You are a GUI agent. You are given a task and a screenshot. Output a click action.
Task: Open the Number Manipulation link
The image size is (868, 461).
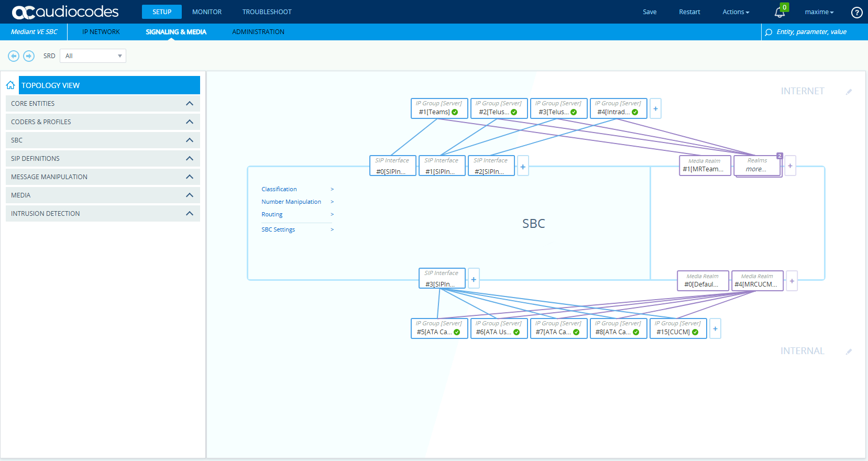coord(291,202)
